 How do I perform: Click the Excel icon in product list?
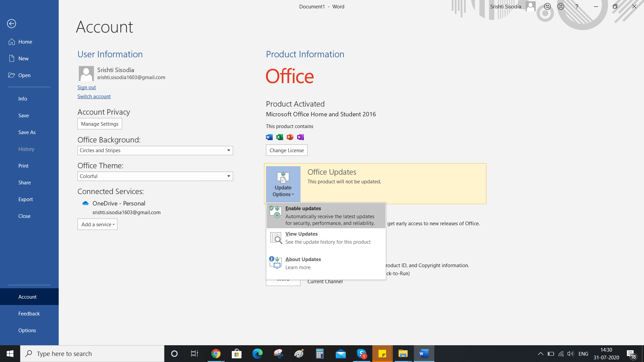pos(279,137)
